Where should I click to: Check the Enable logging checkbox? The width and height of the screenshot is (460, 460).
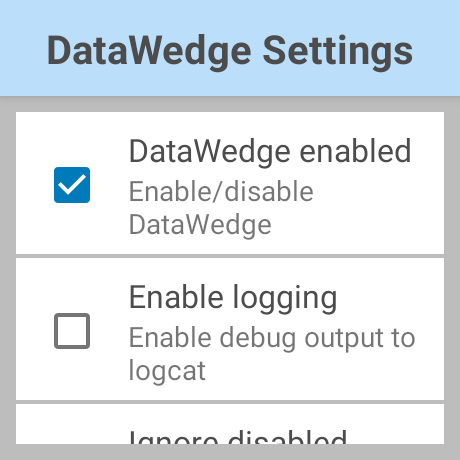[x=72, y=331]
